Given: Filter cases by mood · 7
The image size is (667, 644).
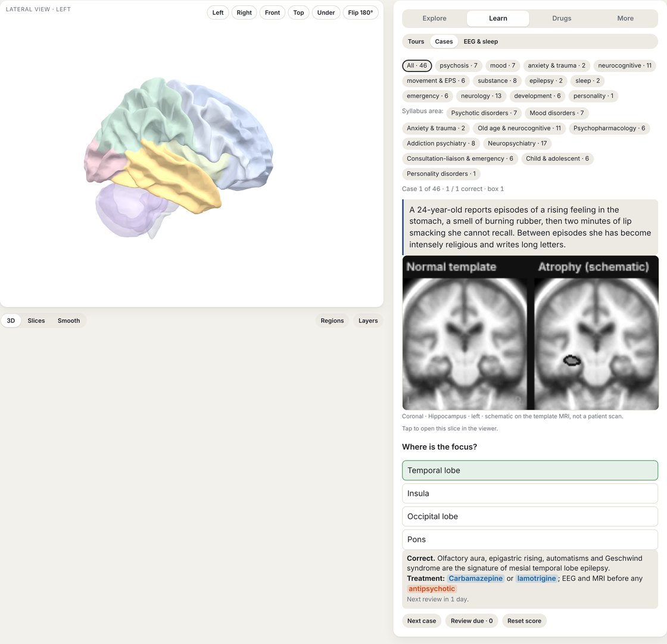Looking at the screenshot, I should 503,65.
